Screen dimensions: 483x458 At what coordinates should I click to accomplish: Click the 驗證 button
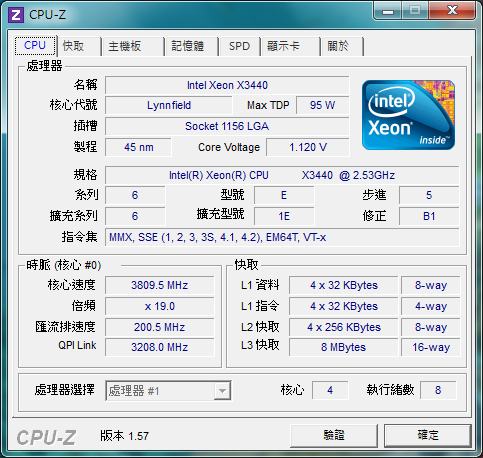click(334, 435)
